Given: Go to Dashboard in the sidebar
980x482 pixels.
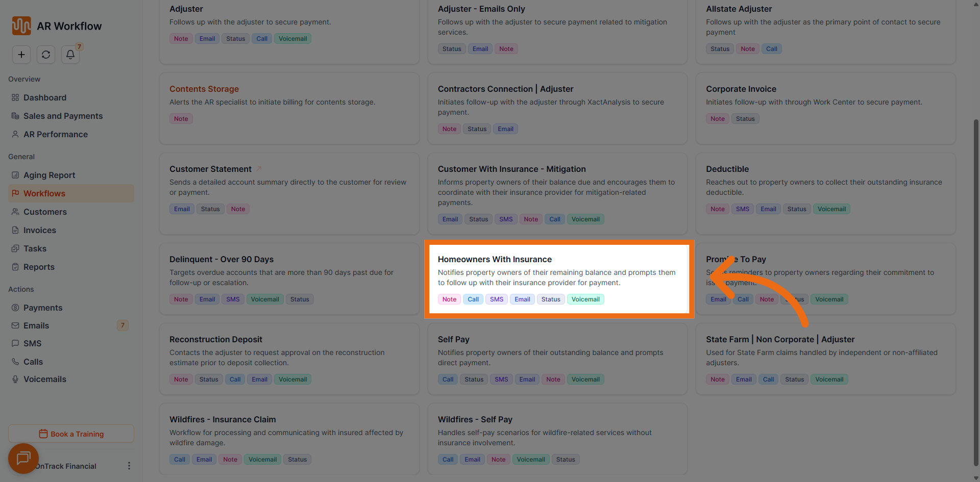Looking at the screenshot, I should coord(45,97).
